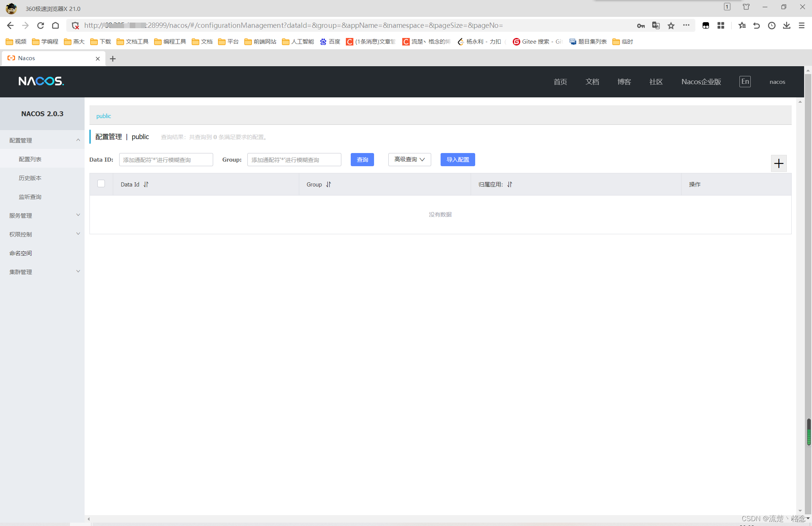Screen dimensions: 812x526
Task: Click the plus icon to create configuration
Action: 779,163
